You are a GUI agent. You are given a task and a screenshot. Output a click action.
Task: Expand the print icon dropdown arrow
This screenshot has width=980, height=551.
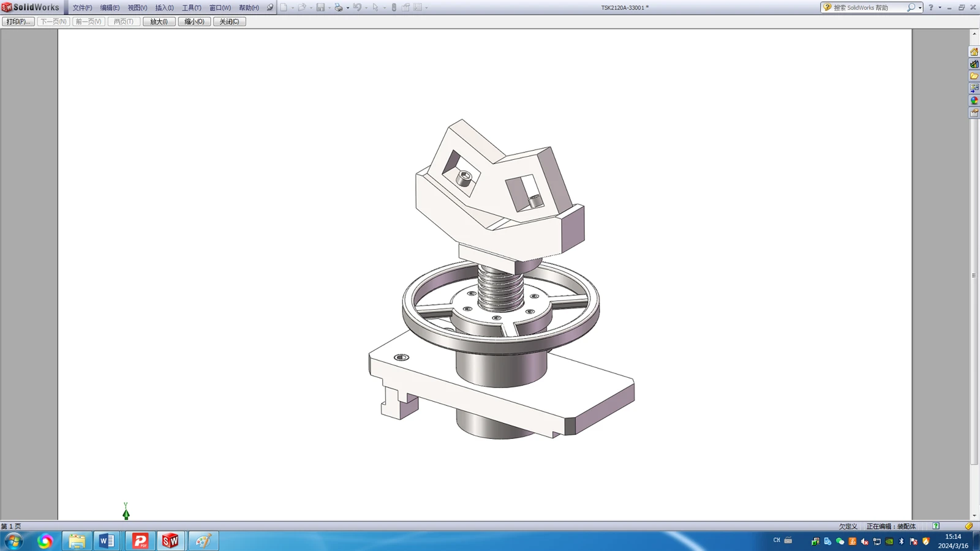pos(348,8)
